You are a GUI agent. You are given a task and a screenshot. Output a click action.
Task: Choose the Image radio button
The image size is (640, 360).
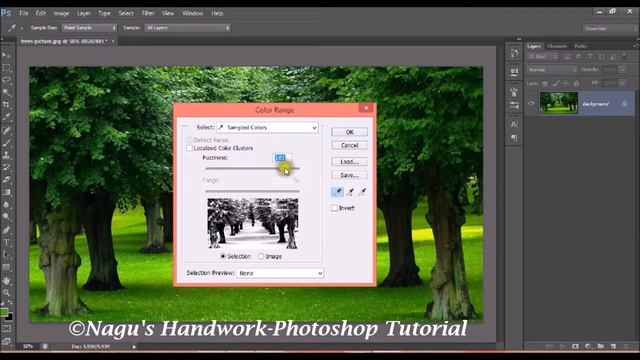pyautogui.click(x=261, y=256)
